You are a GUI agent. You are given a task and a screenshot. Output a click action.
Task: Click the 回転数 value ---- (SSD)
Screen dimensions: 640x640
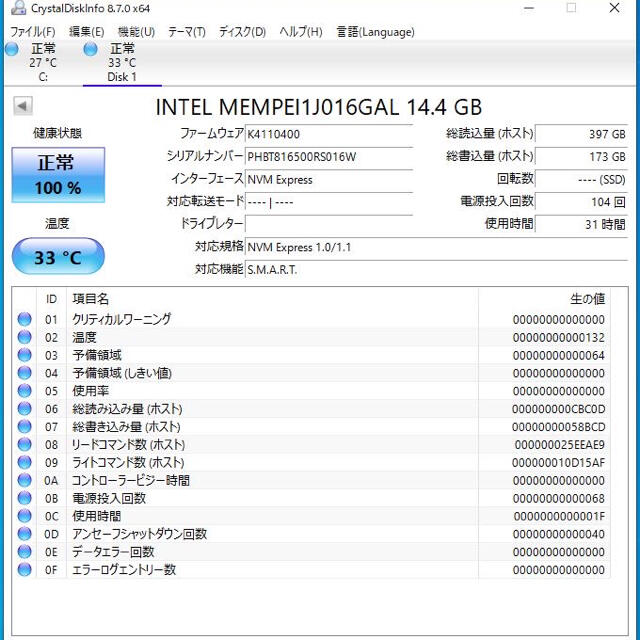click(581, 179)
